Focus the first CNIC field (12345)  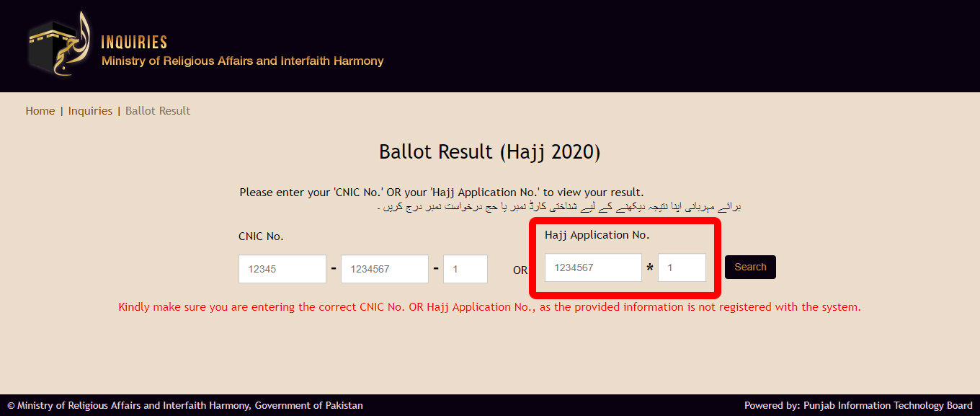pyautogui.click(x=282, y=269)
